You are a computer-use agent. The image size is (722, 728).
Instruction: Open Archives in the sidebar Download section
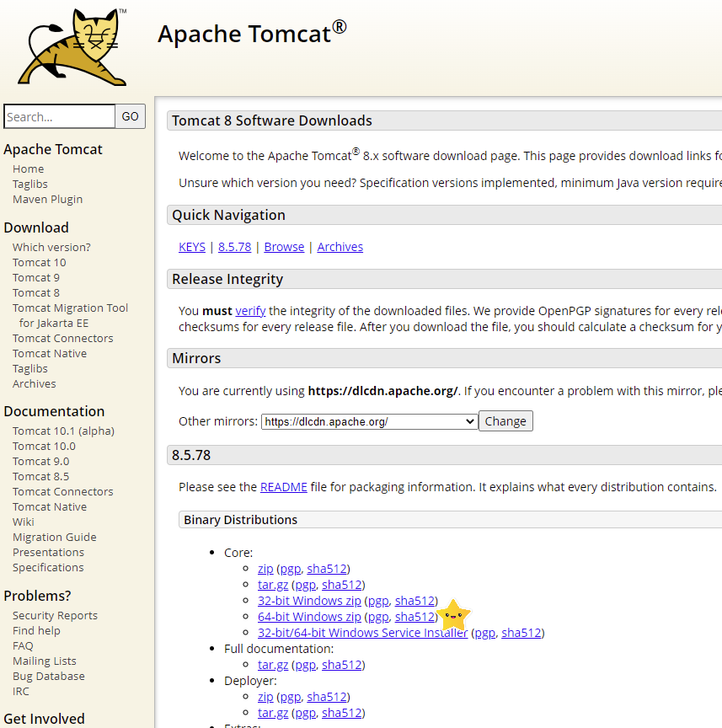(x=35, y=384)
